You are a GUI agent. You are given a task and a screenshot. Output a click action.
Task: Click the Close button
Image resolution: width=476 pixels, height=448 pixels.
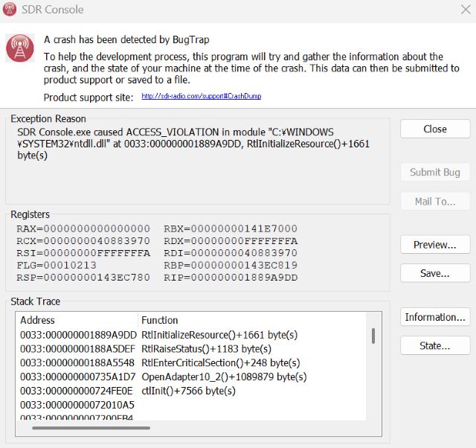click(x=435, y=129)
